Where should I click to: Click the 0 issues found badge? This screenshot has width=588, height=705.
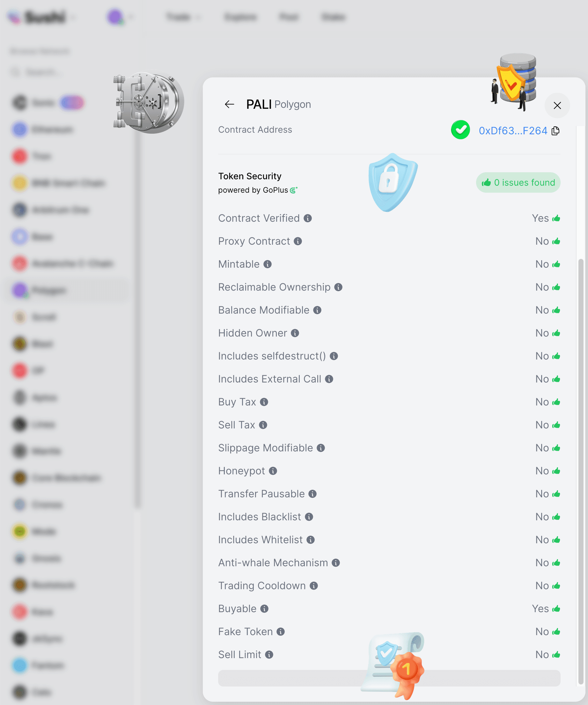point(518,182)
